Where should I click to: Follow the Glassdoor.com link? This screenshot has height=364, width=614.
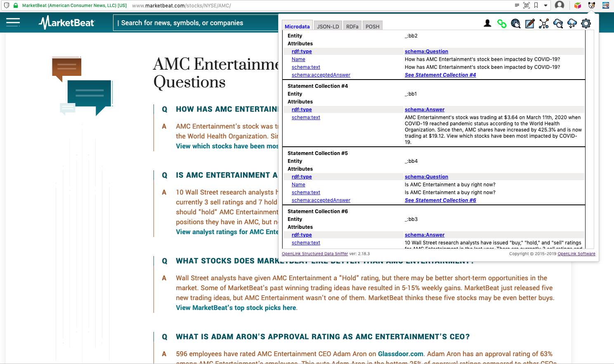tap(401, 354)
